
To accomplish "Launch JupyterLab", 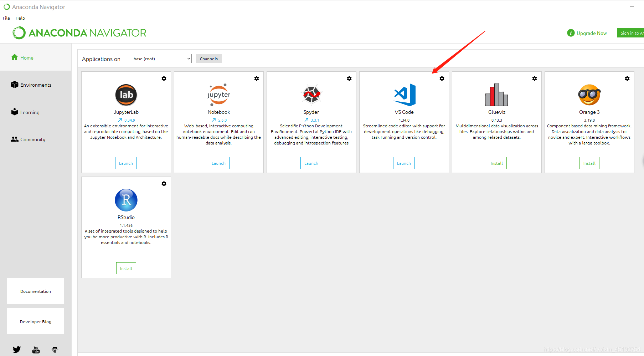I will 126,163.
